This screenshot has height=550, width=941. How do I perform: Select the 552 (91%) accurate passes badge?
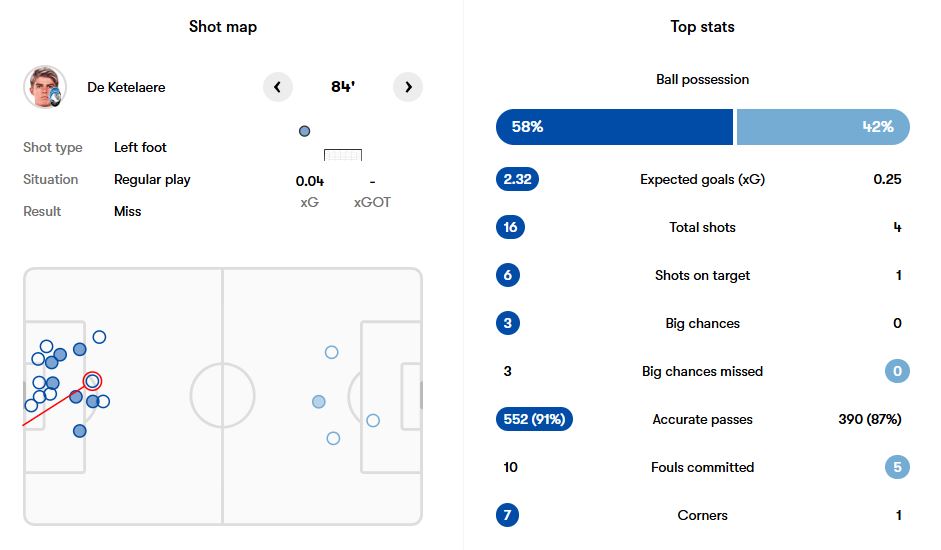(x=535, y=420)
